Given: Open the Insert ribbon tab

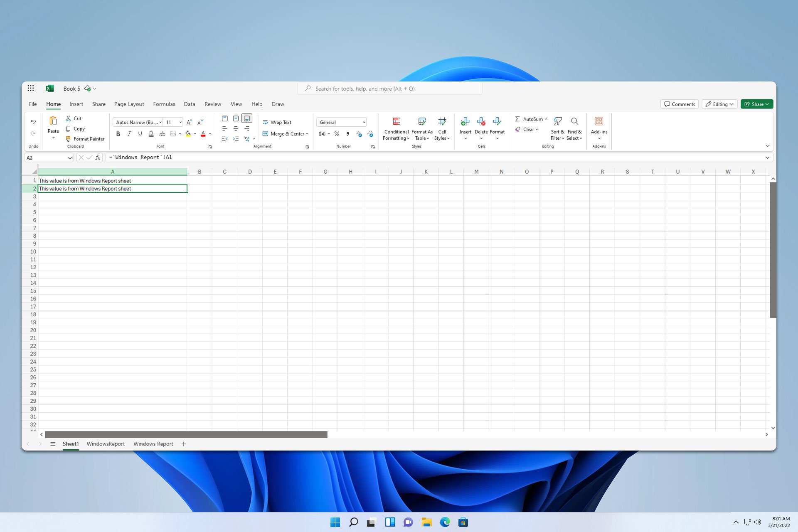Looking at the screenshot, I should coord(76,104).
